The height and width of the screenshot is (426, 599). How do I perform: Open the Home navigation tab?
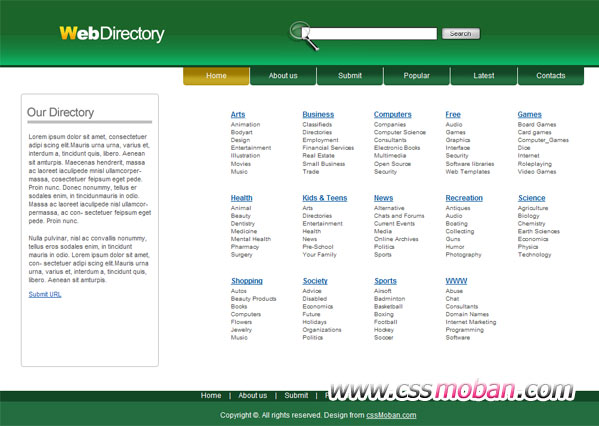point(216,76)
